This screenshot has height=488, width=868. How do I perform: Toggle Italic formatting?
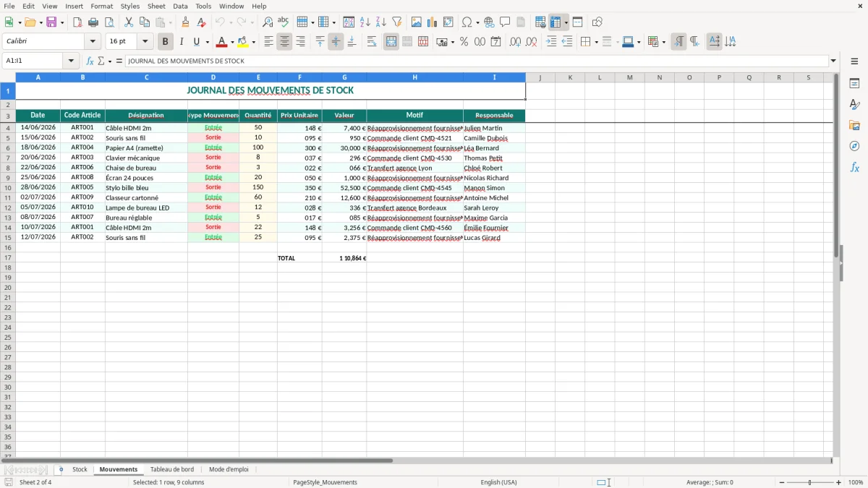[182, 42]
